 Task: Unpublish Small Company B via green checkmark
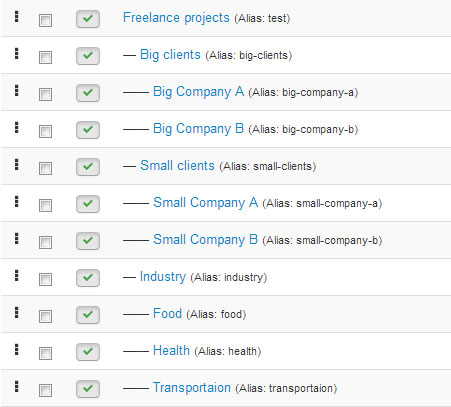tap(88, 241)
